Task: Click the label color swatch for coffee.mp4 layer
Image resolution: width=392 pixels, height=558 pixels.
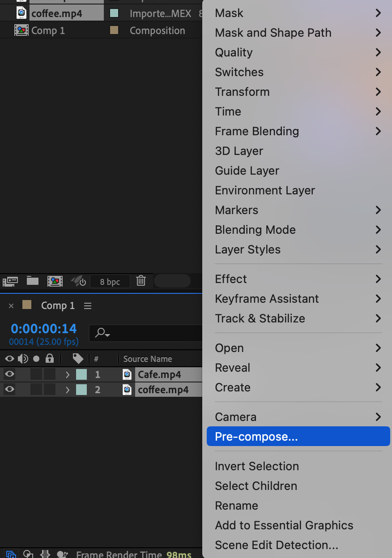Action: (x=81, y=390)
